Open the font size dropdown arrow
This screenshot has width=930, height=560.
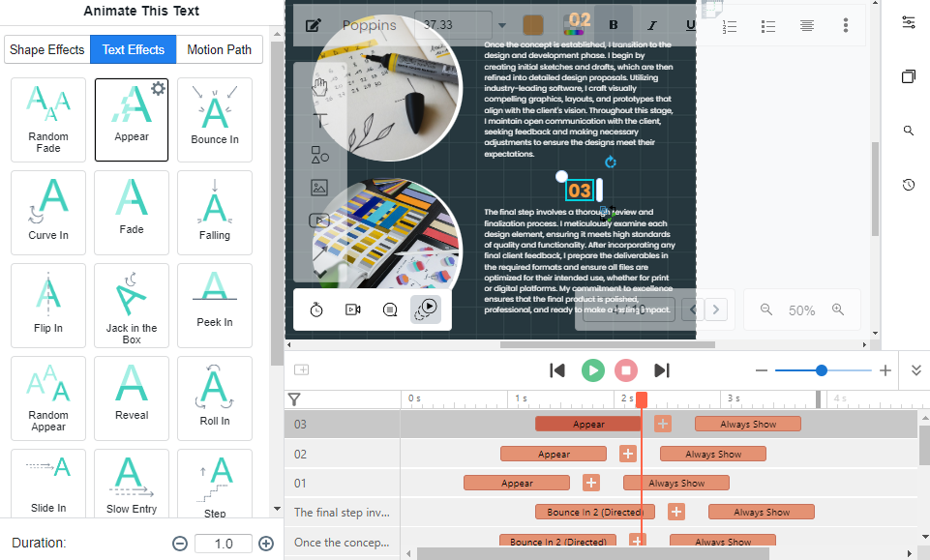coord(501,25)
